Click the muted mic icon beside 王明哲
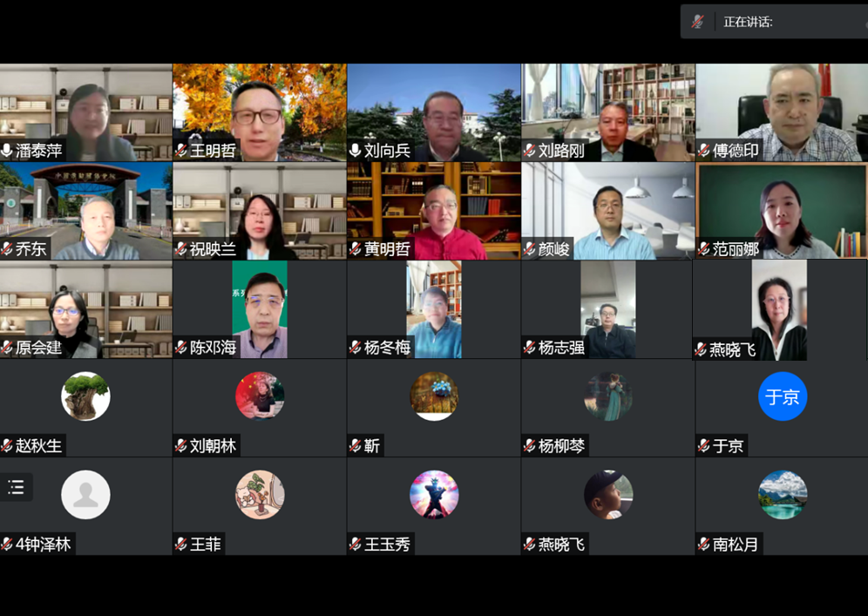Screen dimensions: 868x616 181,151
